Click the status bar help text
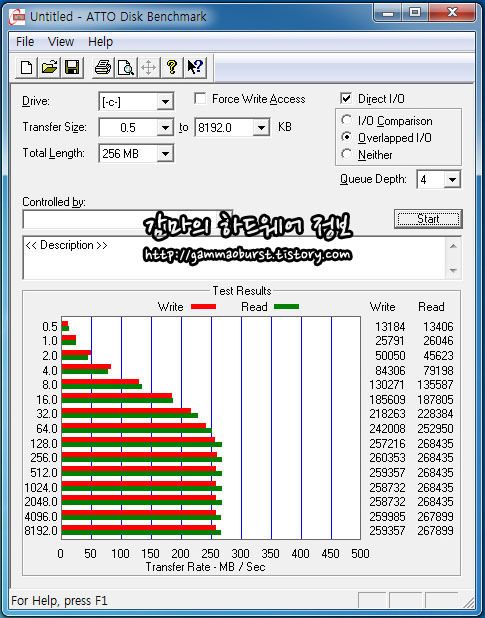The height and width of the screenshot is (618, 485). click(x=59, y=601)
